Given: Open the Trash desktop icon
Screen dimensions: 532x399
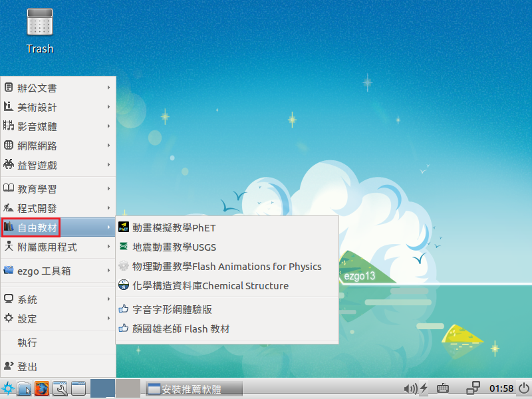Looking at the screenshot, I should pos(40,31).
